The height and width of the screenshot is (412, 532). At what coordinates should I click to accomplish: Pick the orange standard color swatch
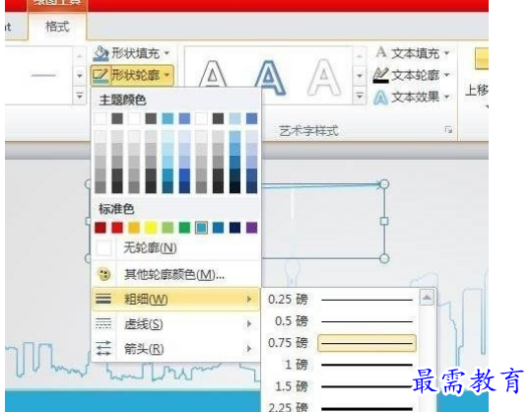[134, 228]
